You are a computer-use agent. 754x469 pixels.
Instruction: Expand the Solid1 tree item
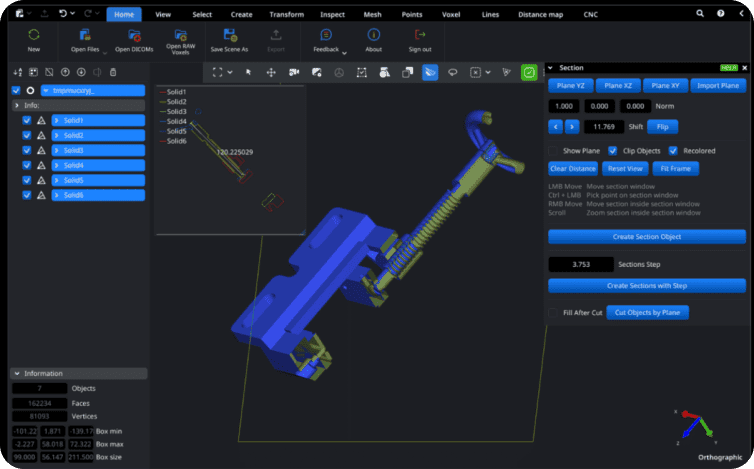pyautogui.click(x=57, y=120)
